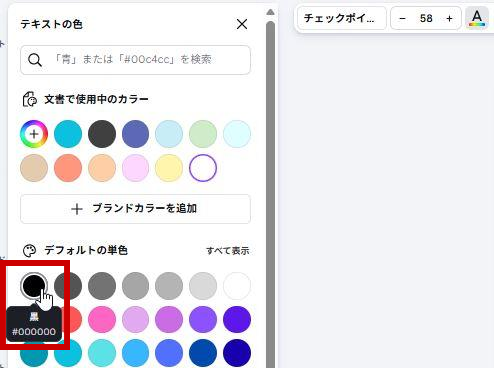The height and width of the screenshot is (368, 494).
Task: Increase font size with plus button
Action: (449, 18)
